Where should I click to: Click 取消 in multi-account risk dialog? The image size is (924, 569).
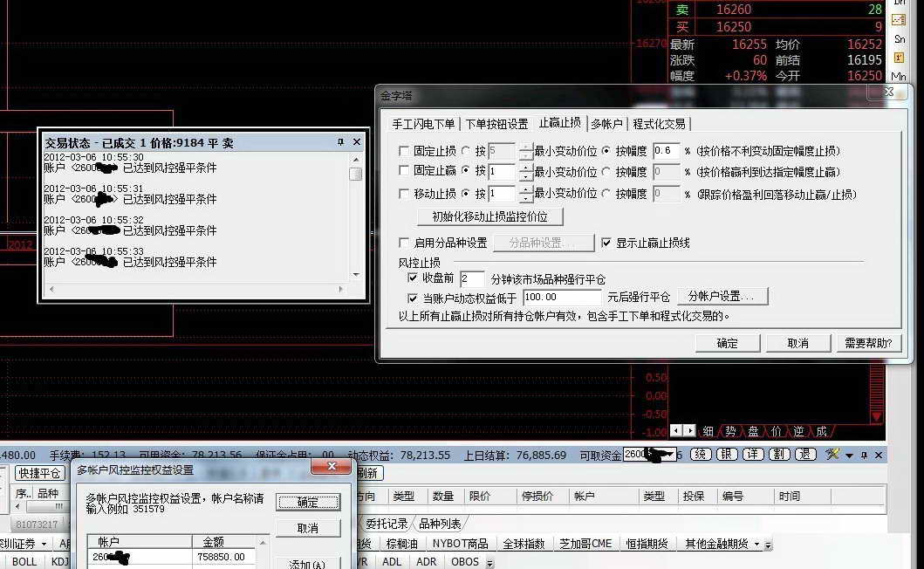308,528
